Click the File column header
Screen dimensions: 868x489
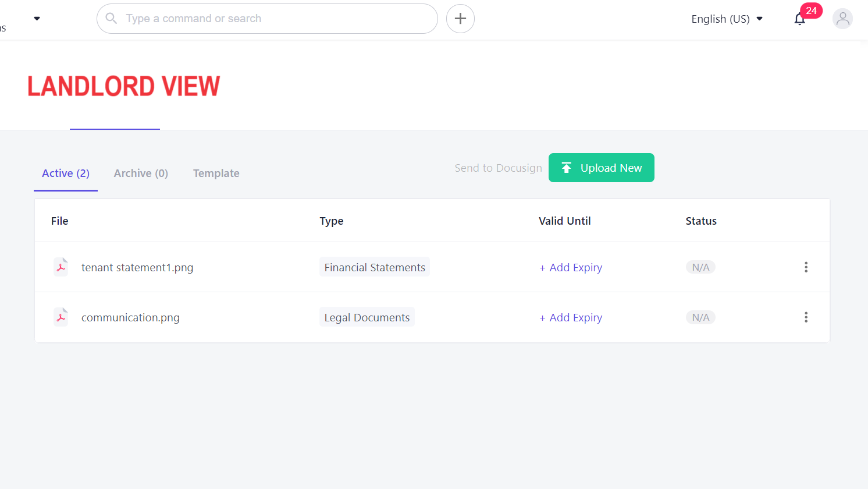60,221
